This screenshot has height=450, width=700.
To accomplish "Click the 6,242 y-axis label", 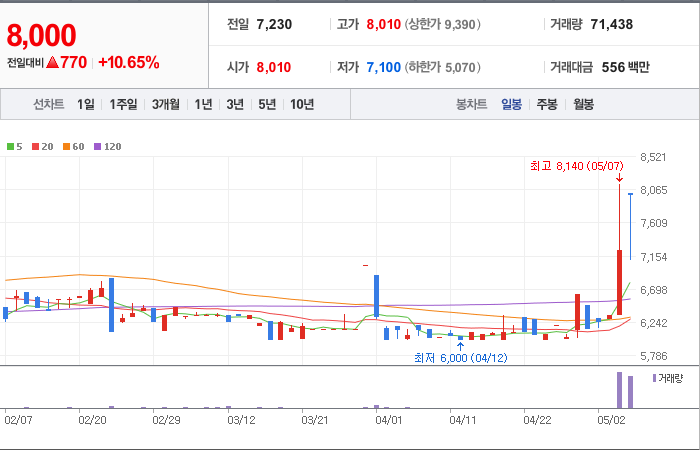I will [654, 323].
